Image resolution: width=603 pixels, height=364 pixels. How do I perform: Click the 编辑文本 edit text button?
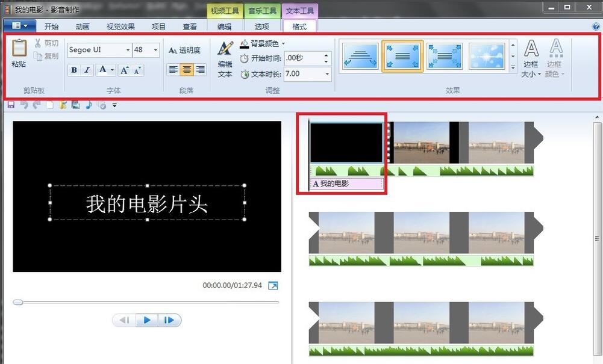[225, 60]
